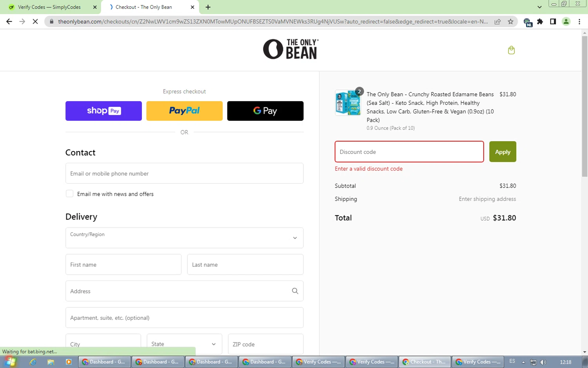Viewport: 588px width, 368px height.
Task: Open the tab search chevron
Action: (539, 7)
